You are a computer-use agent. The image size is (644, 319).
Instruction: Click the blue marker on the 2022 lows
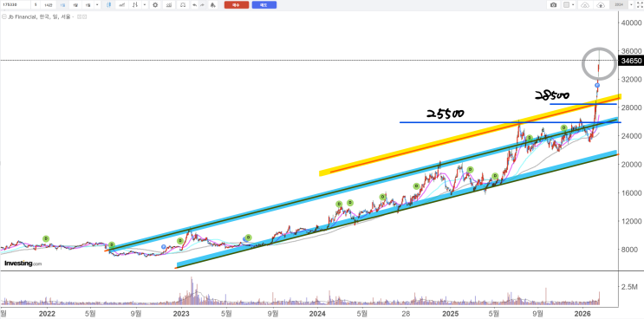(x=164, y=247)
